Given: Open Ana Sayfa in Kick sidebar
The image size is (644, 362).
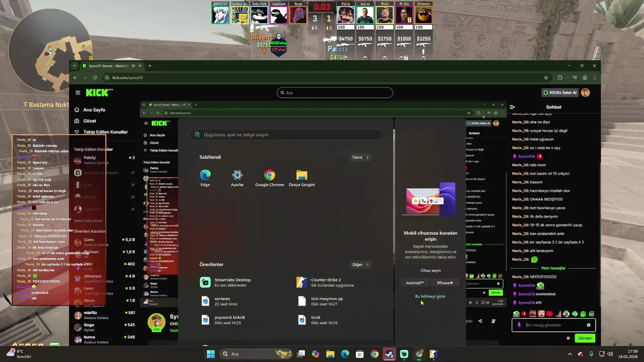Looking at the screenshot, I should [x=90, y=110].
